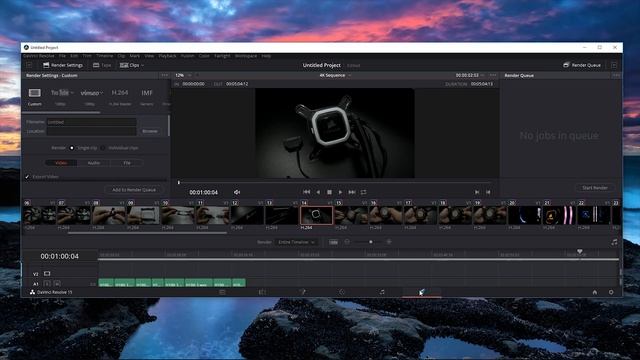Click the timeline zoom in plus button
640x360 pixels.
click(389, 242)
